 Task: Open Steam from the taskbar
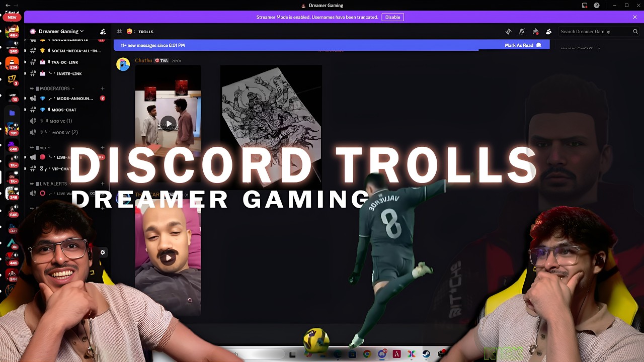[426, 354]
